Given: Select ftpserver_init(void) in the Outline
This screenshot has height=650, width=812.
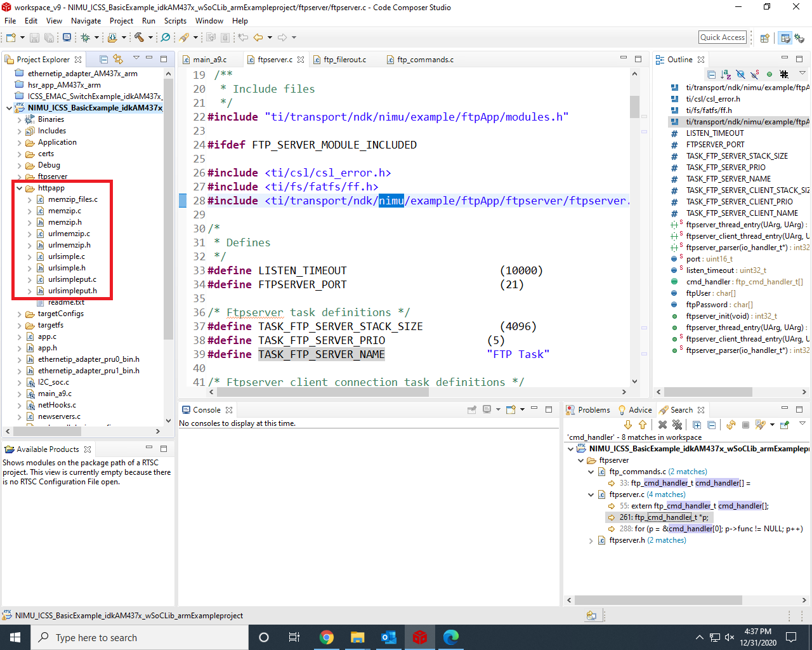Looking at the screenshot, I should (731, 316).
